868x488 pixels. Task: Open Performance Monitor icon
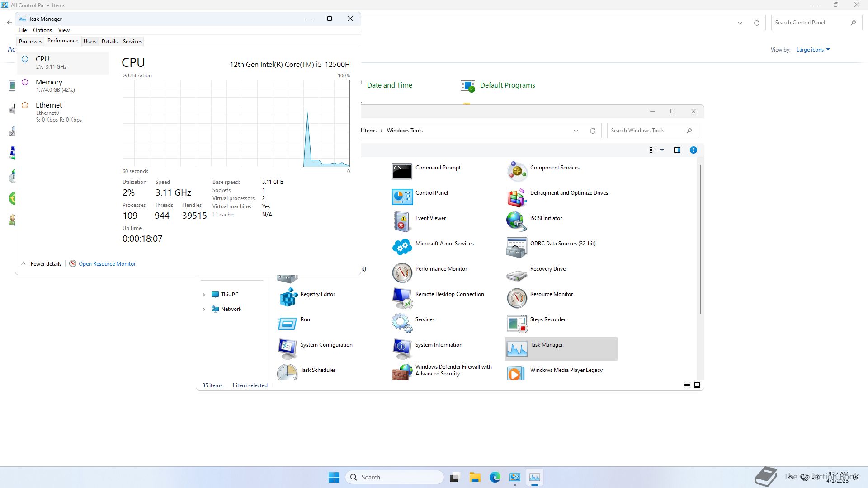point(401,272)
